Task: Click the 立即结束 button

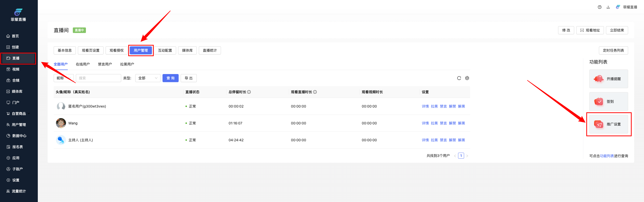Action: 617,30
